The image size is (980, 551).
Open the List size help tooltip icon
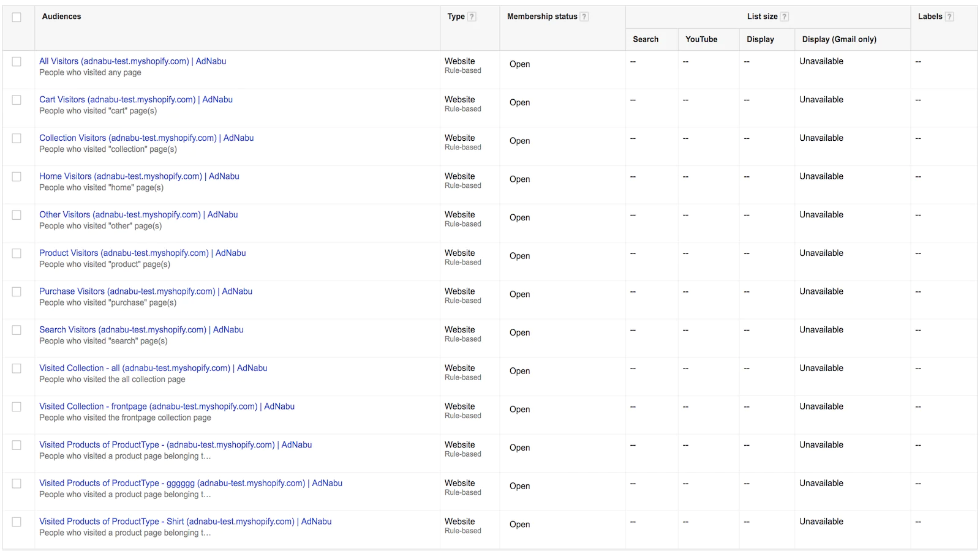click(785, 17)
